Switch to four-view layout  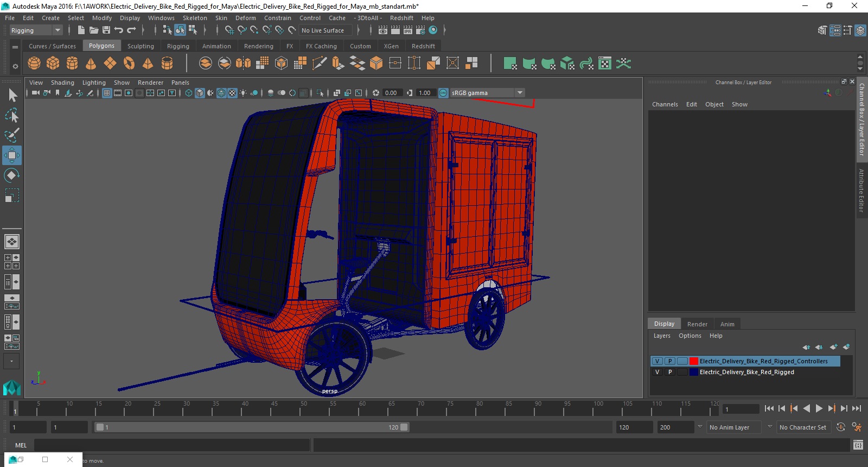(12, 262)
